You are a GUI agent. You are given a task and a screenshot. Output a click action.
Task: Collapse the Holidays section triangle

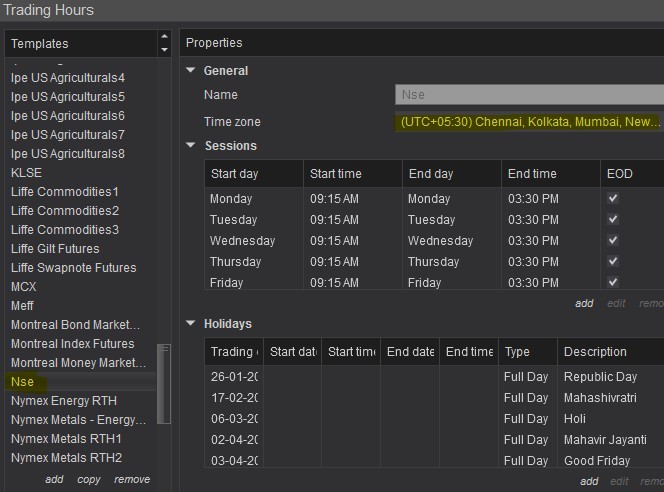[191, 324]
